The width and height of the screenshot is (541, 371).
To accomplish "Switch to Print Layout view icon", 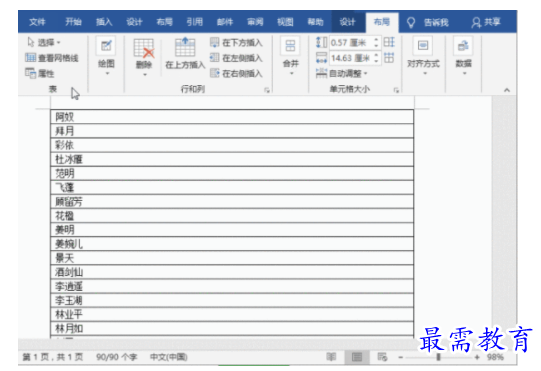I will pos(357,357).
